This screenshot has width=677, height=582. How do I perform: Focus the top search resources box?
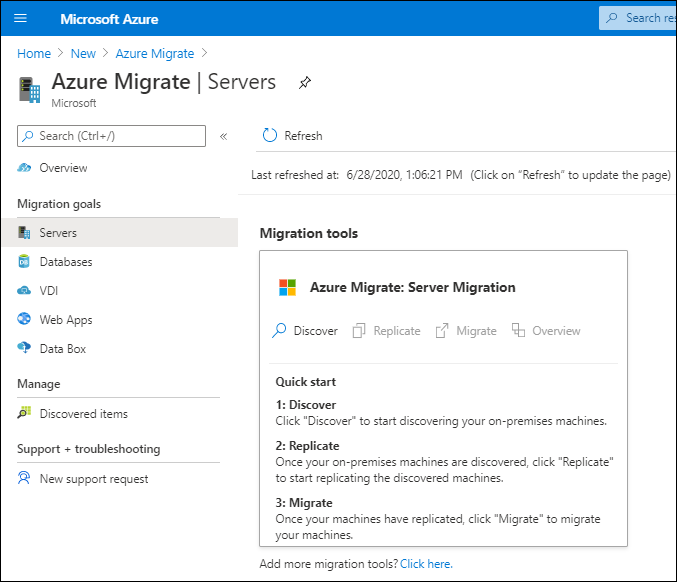click(638, 18)
